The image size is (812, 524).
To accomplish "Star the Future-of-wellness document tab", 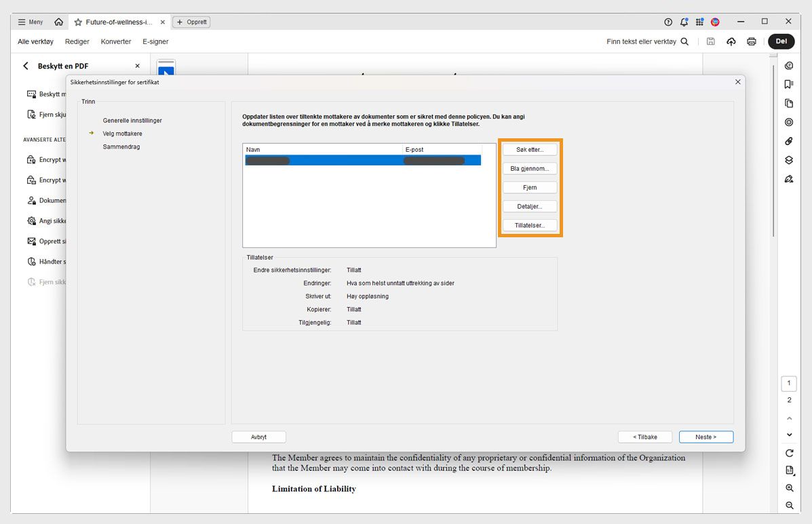I will pos(78,22).
